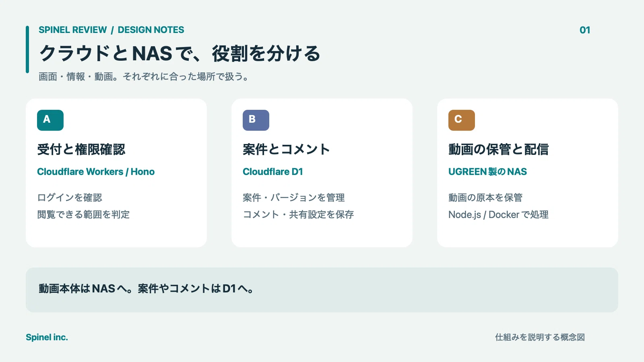Select the title クラウドとNASで、役割を分ける
Screen dimensions: 644x362
pos(180,53)
